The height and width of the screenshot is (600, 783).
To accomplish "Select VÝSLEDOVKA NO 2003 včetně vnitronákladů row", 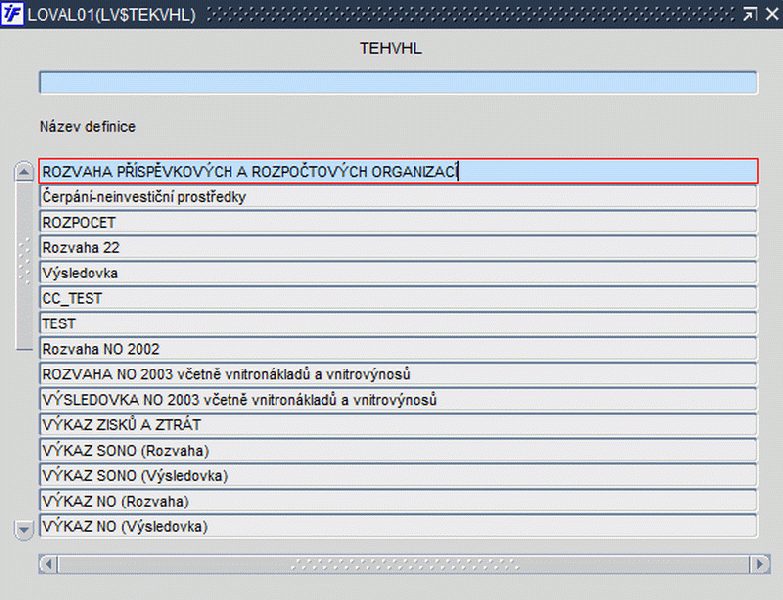I will tap(398, 400).
